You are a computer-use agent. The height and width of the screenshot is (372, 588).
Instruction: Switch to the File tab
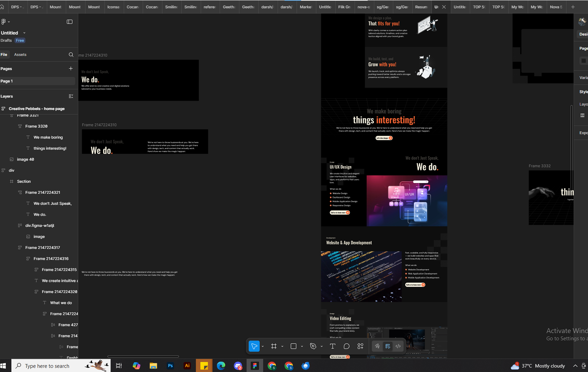(4, 55)
